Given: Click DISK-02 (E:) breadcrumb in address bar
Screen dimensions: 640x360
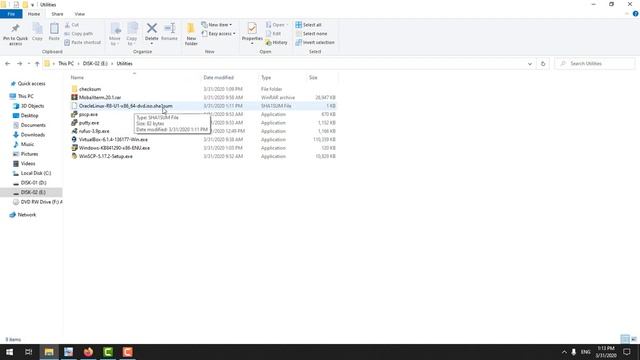Looking at the screenshot, I should tap(95, 64).
